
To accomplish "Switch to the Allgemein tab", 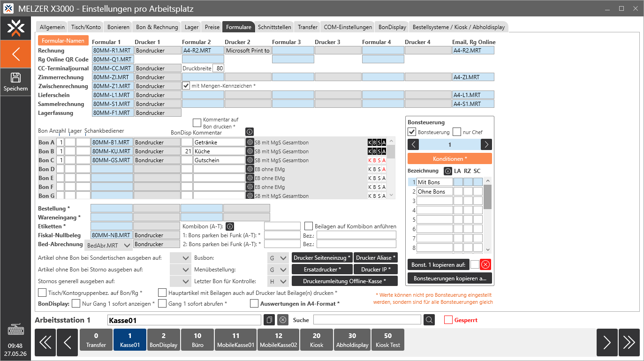I will 52,27.
